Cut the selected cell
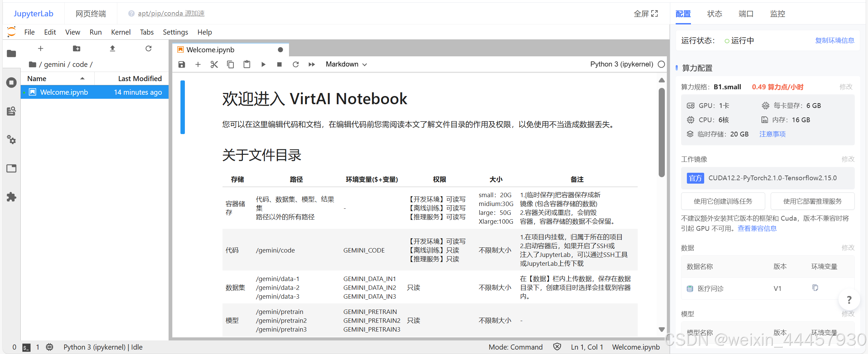Screen dimensions: 868x354 click(x=214, y=64)
